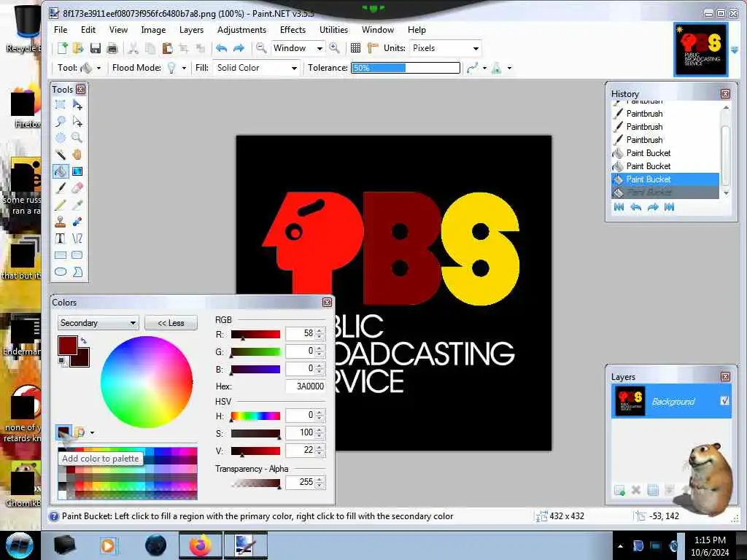The height and width of the screenshot is (560, 747).
Task: Select the Paintbrush tool
Action: (61, 187)
